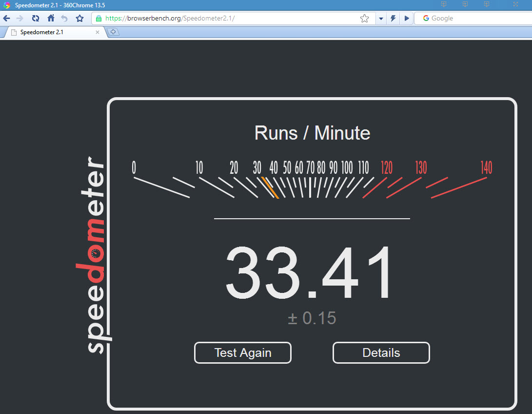532x414 pixels.
Task: Close the Speedometer 2.1 tab
Action: pos(98,32)
